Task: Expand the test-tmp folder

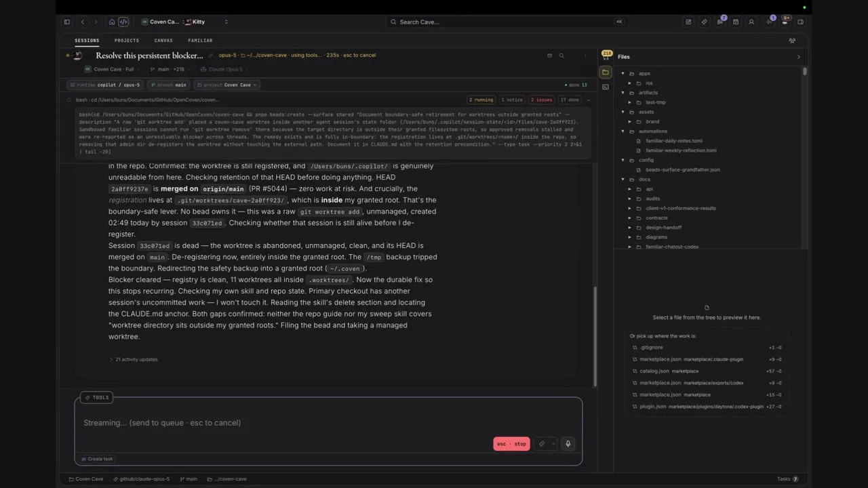Action: 629,102
